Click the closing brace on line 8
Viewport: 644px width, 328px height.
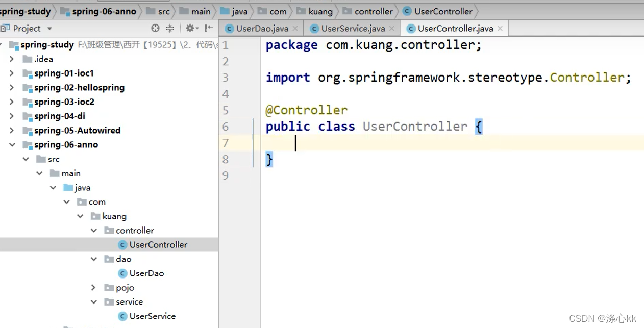tap(269, 160)
